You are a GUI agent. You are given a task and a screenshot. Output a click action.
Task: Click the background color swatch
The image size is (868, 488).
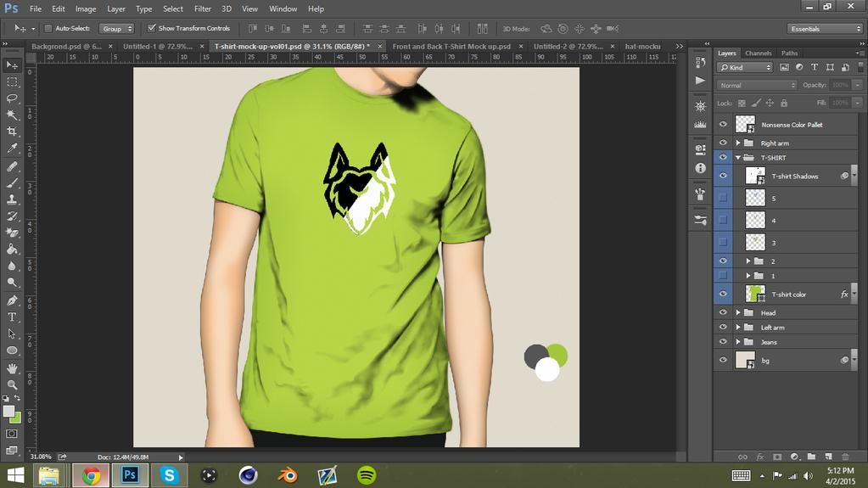coord(17,418)
